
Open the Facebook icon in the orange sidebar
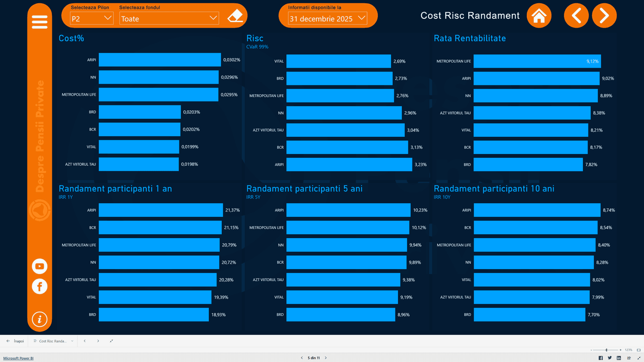(x=39, y=286)
